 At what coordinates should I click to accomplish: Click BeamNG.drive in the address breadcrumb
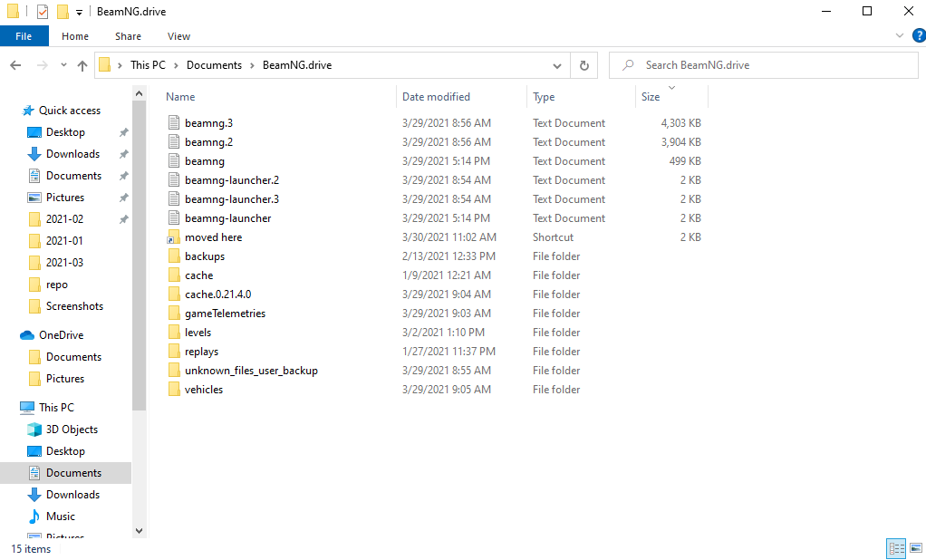pyautogui.click(x=297, y=65)
